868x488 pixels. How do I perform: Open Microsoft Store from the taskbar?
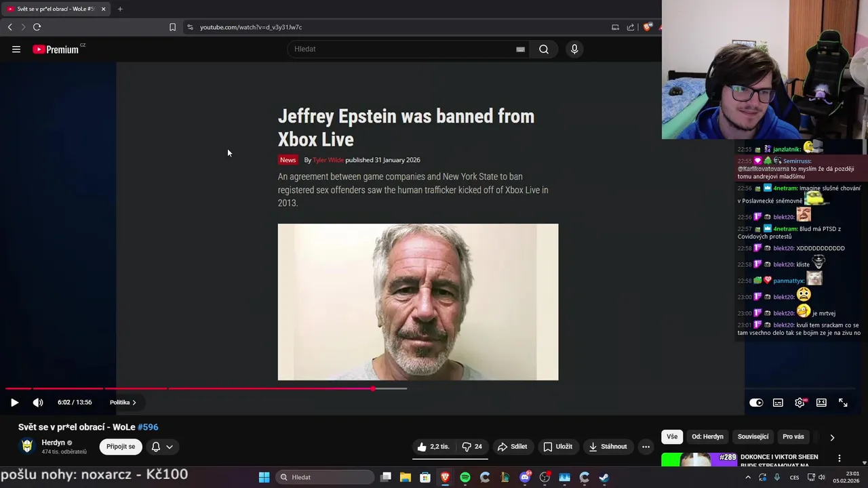click(425, 477)
